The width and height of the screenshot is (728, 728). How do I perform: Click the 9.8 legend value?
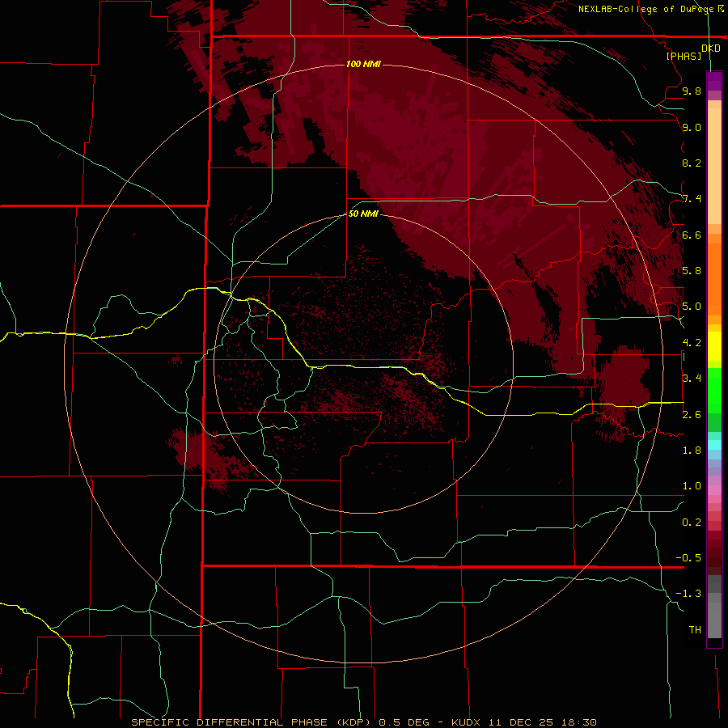click(692, 91)
